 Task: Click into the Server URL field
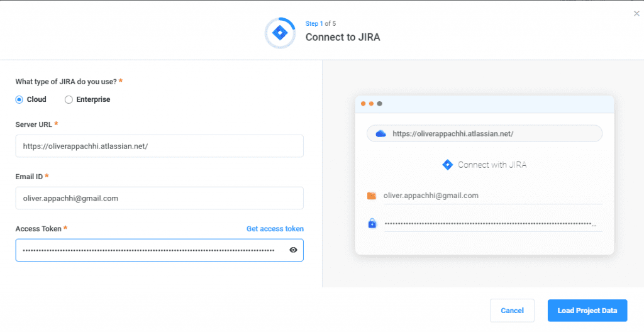[159, 146]
